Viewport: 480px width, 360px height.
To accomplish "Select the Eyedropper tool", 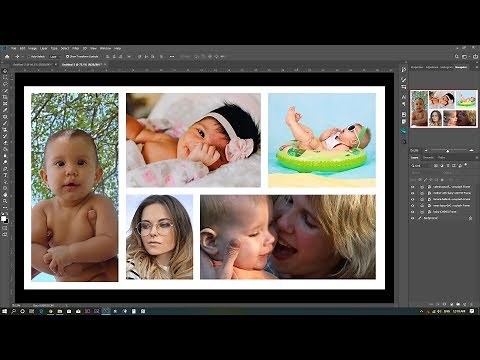I will pos(5,110).
